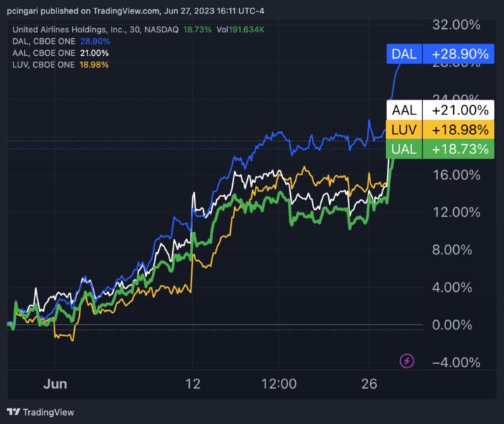This screenshot has height=424, width=504.
Task: Click the TradingView logo at bottom
Action: coord(40,412)
